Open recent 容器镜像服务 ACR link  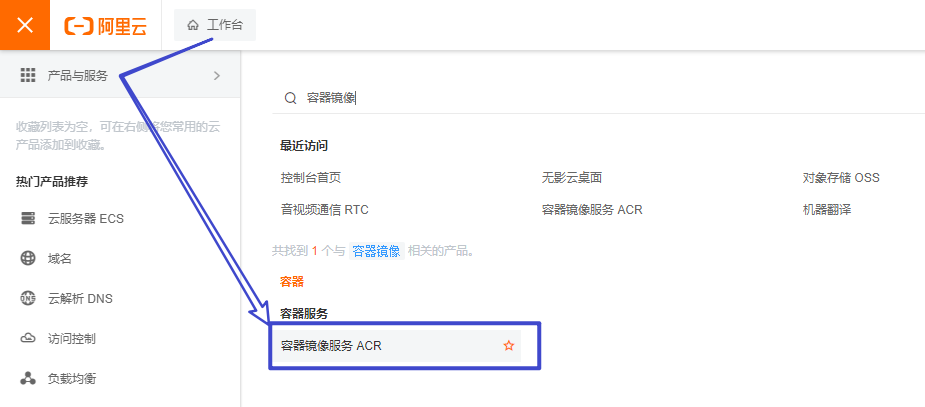[x=592, y=210]
